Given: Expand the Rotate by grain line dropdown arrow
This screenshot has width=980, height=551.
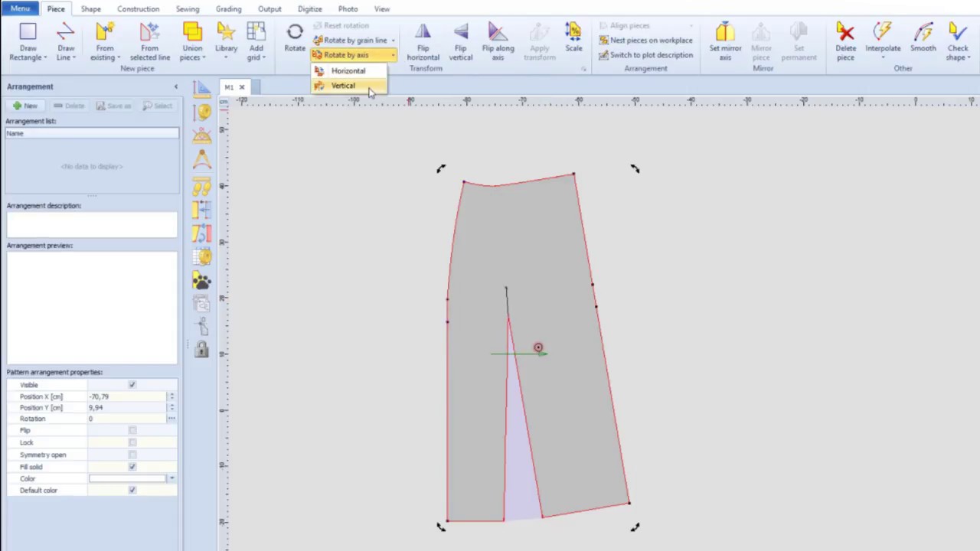Looking at the screenshot, I should point(393,41).
